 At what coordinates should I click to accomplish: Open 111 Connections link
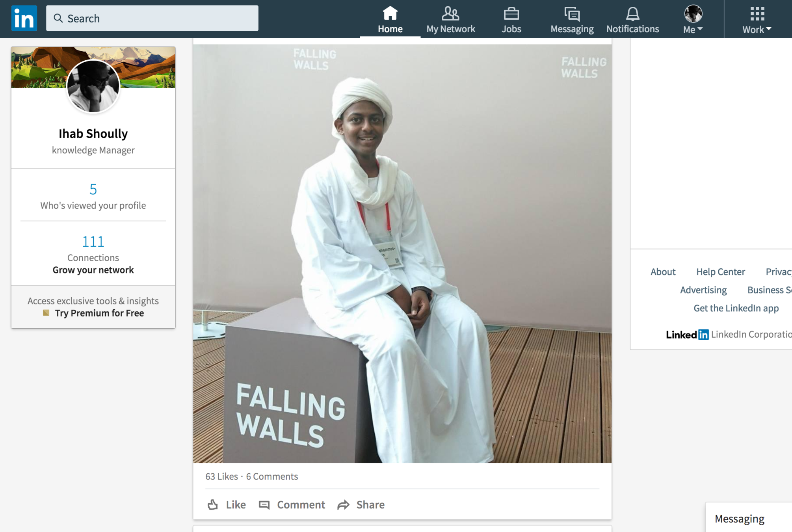pyautogui.click(x=93, y=248)
